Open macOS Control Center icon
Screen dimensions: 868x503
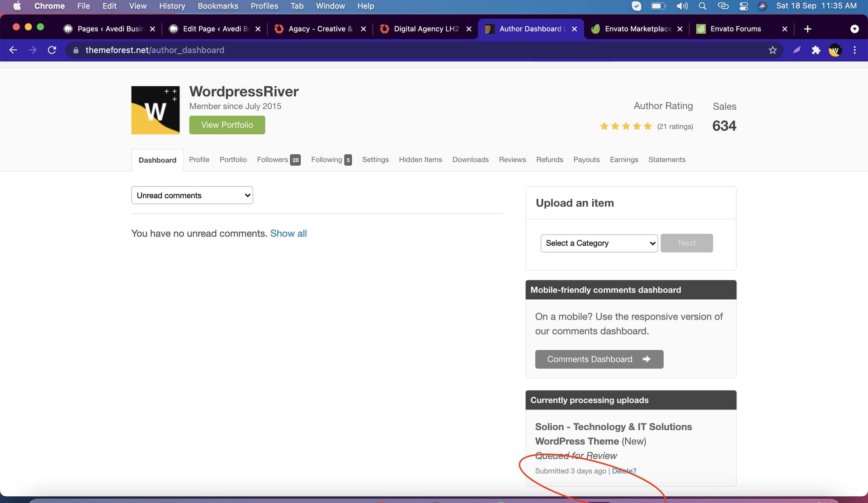[x=744, y=6]
